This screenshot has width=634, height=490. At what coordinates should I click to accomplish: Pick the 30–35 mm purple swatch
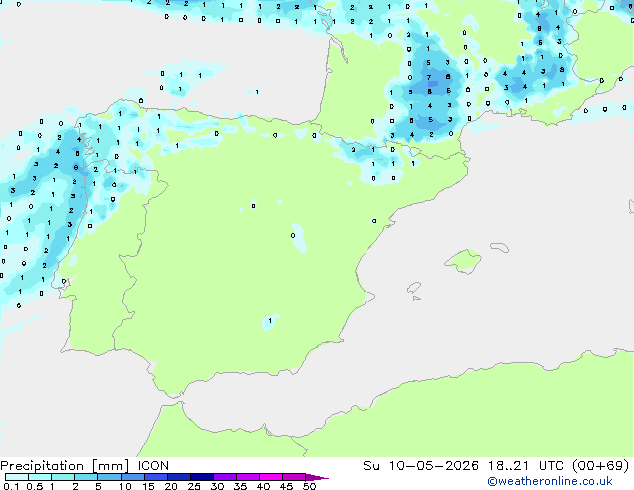pyautogui.click(x=224, y=477)
